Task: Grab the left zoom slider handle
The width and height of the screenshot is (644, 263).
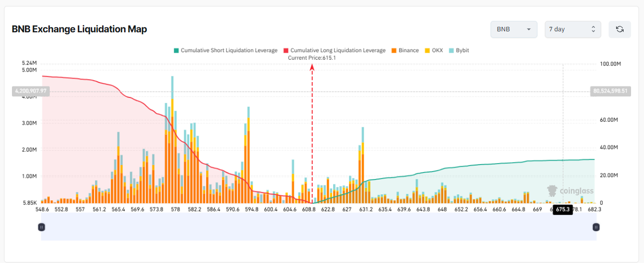Action: click(x=42, y=227)
